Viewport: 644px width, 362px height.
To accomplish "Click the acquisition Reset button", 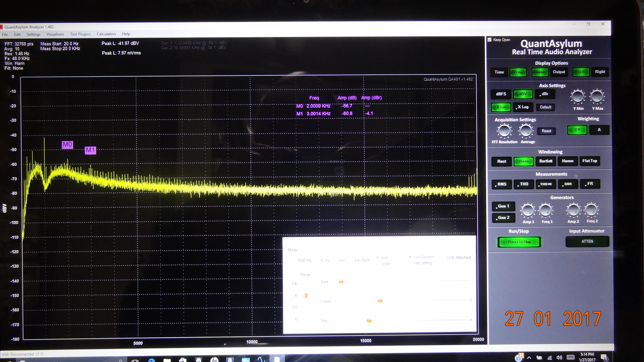I will pyautogui.click(x=546, y=131).
